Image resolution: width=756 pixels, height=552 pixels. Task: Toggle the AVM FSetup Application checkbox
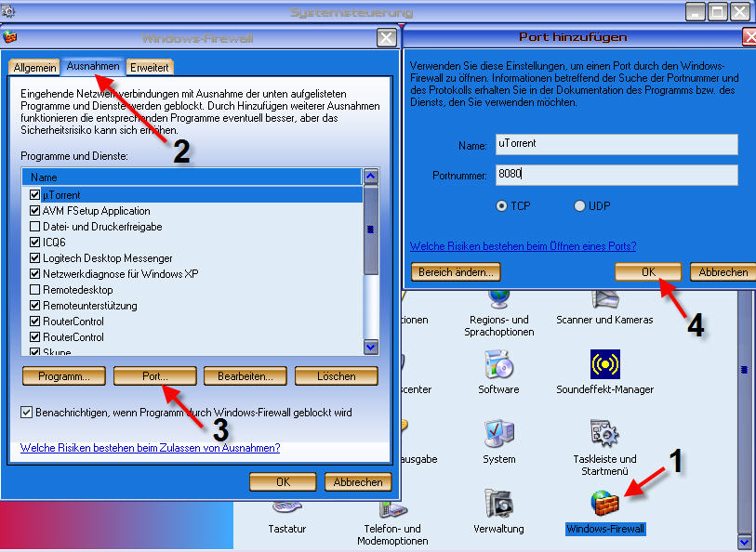[x=34, y=211]
